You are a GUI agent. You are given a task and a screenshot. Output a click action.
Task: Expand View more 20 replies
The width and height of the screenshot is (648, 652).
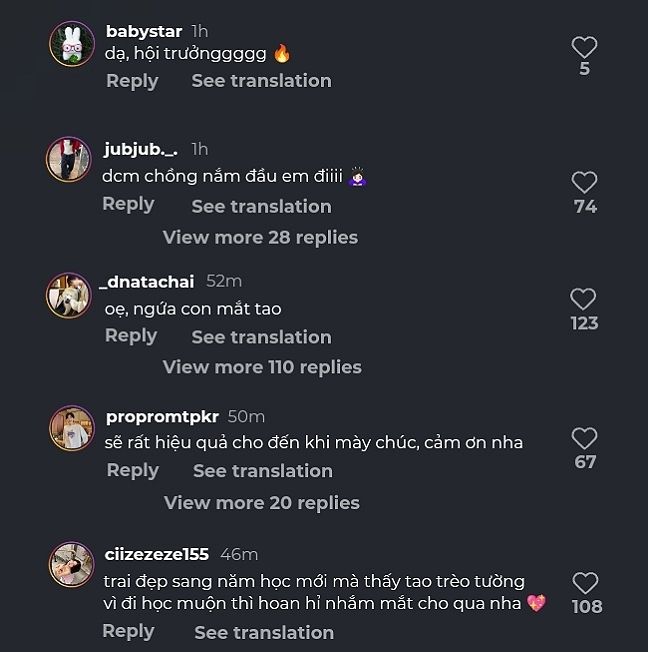coord(262,502)
